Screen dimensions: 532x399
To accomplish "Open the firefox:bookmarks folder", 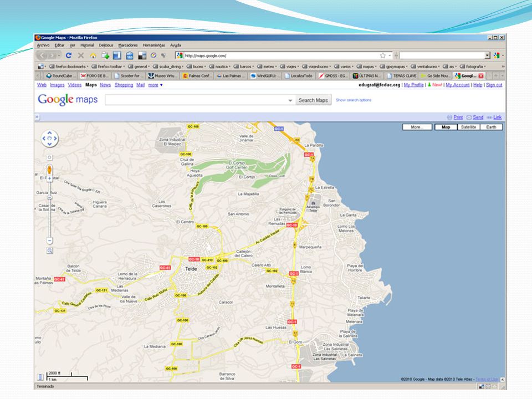I will tap(69, 66).
